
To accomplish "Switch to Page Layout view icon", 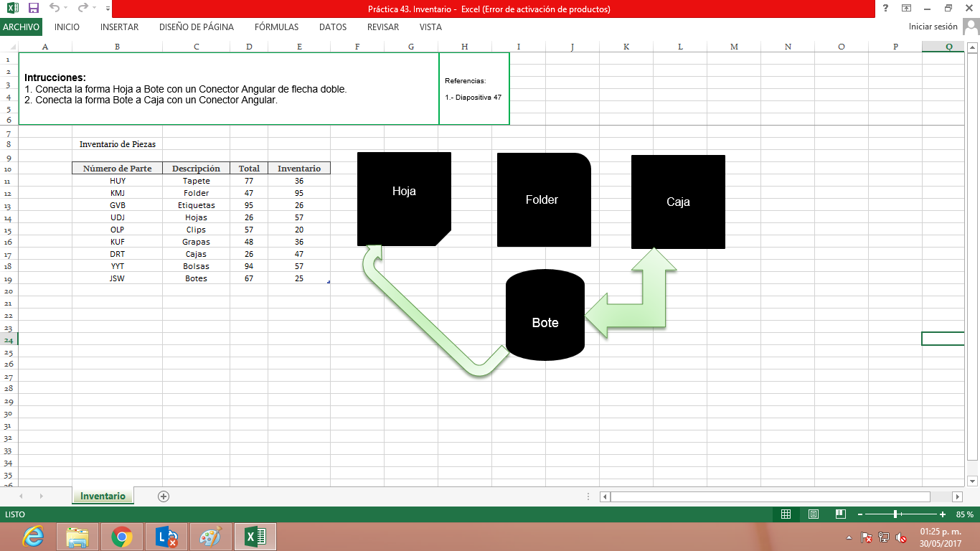I will pyautogui.click(x=813, y=514).
